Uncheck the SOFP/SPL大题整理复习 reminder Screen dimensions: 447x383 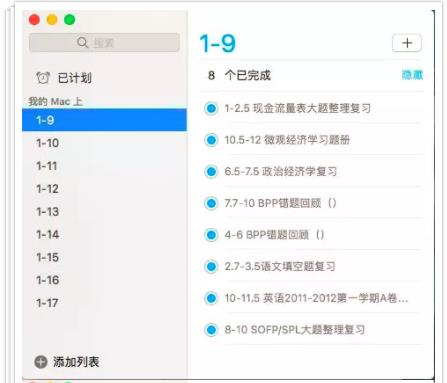[211, 330]
